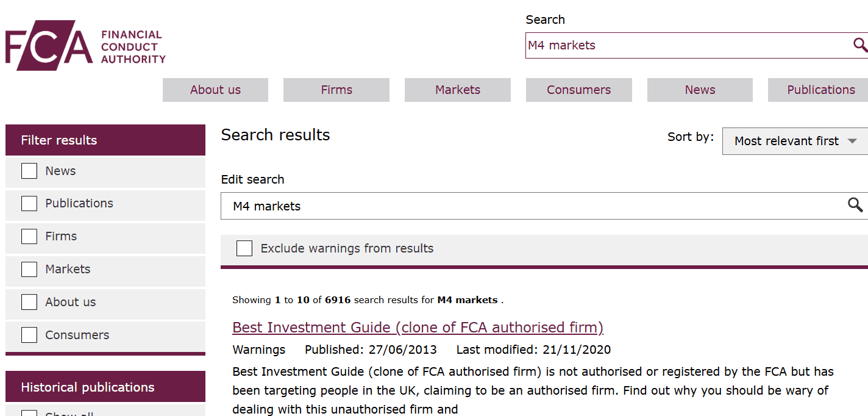
Task: Select the Markets filter checkbox
Action: click(x=29, y=269)
